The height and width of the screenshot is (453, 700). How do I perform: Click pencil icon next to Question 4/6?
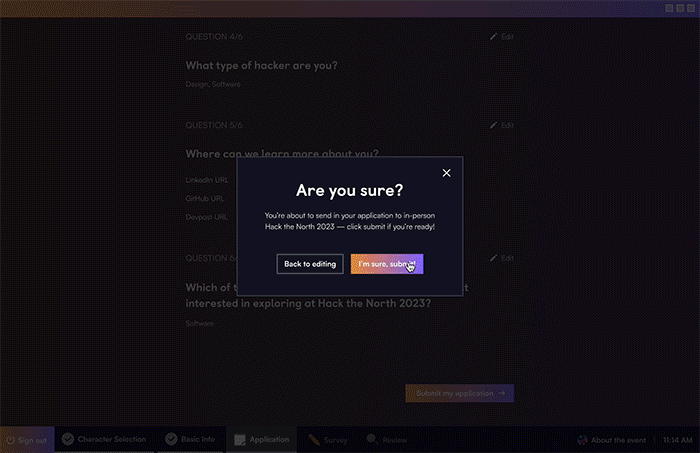[493, 37]
